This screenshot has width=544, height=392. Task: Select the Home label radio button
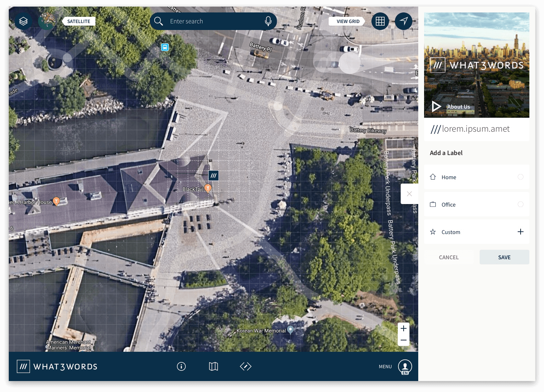pyautogui.click(x=521, y=177)
